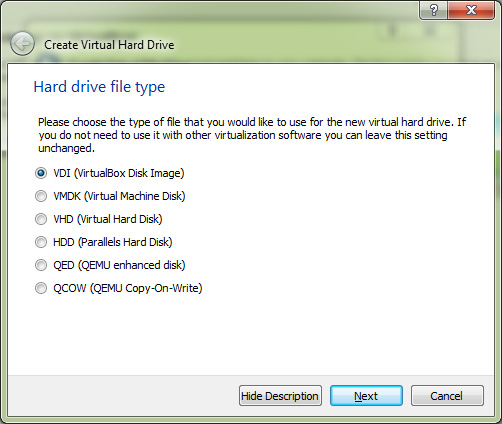The width and height of the screenshot is (502, 424).
Task: Click the 'VHD (Virtual Hard Disk)' label text
Action: (x=108, y=219)
